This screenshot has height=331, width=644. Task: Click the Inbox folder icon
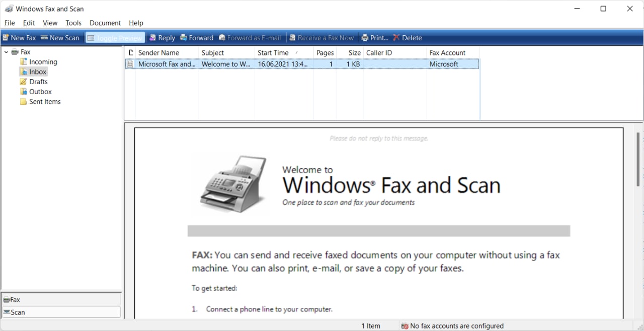coord(23,72)
